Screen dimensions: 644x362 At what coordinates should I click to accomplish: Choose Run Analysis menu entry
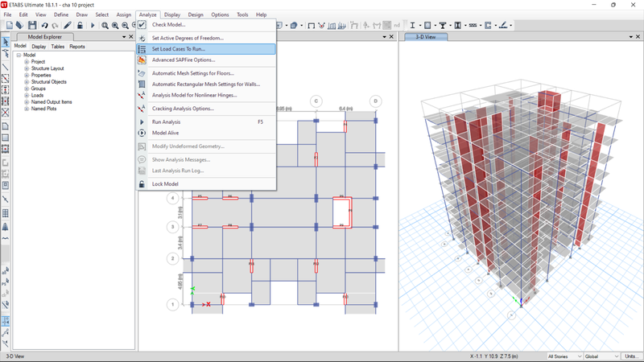coord(206,122)
